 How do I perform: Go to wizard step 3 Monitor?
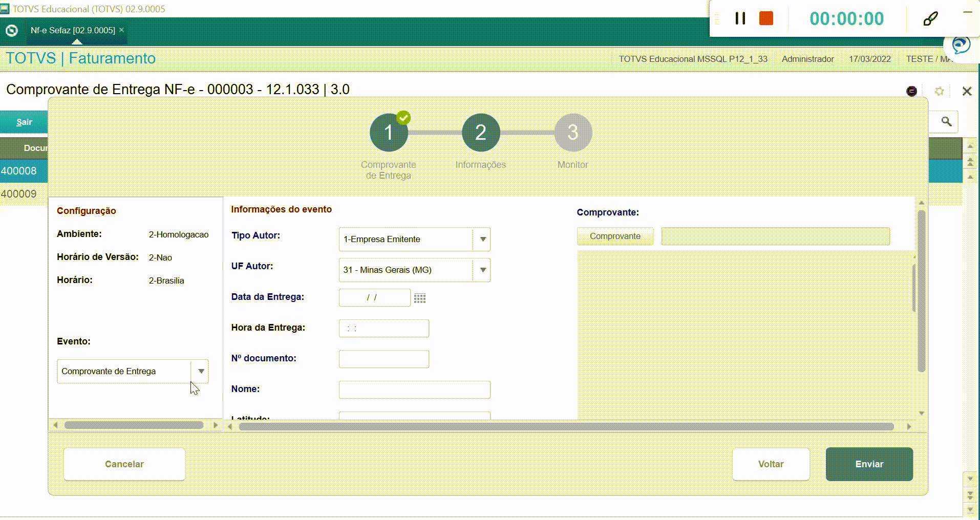click(573, 133)
